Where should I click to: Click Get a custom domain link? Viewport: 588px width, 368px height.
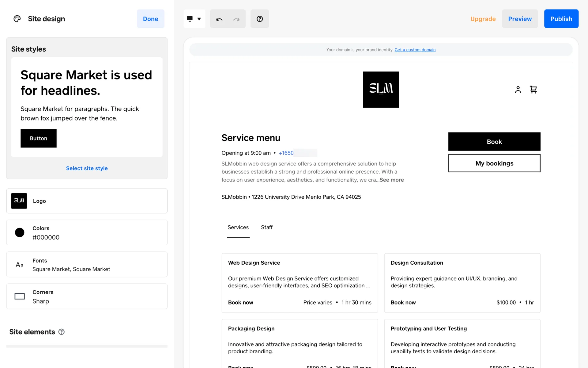pyautogui.click(x=415, y=50)
